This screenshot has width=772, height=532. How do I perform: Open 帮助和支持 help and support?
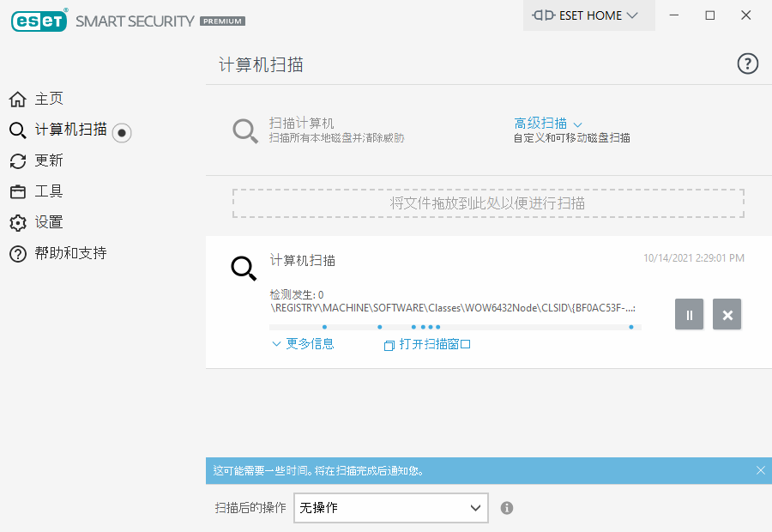tap(71, 253)
